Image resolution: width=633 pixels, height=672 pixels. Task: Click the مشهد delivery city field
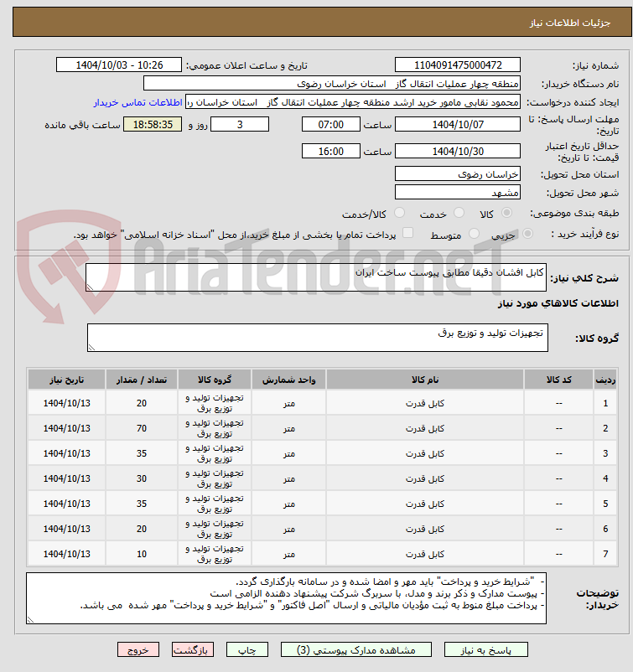point(458,192)
